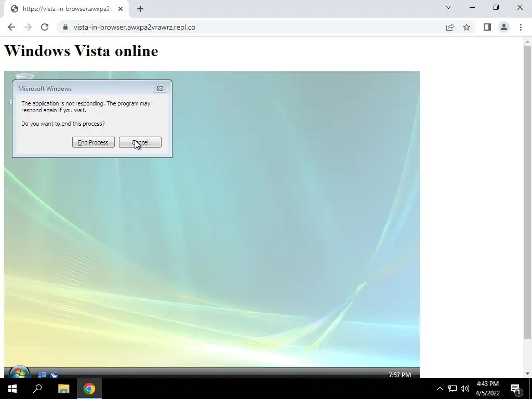The height and width of the screenshot is (399, 532).
Task: Open Chrome's three-dot menu
Action: [521, 27]
